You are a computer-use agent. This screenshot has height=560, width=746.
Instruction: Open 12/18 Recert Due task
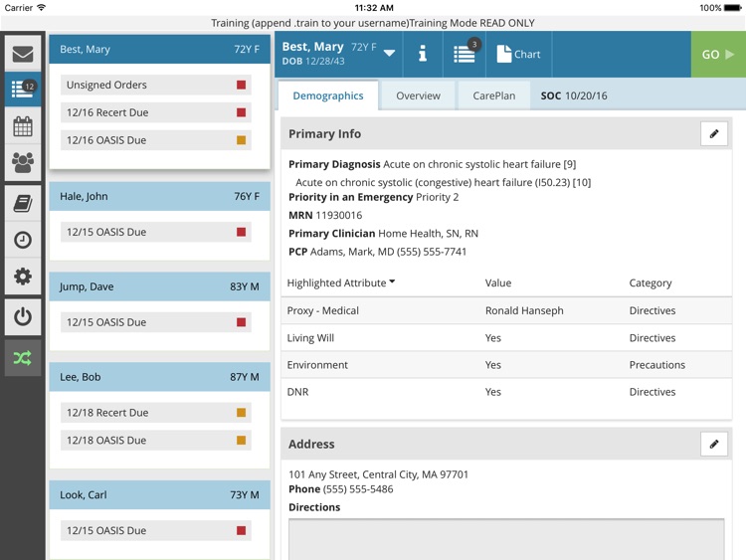pyautogui.click(x=156, y=413)
